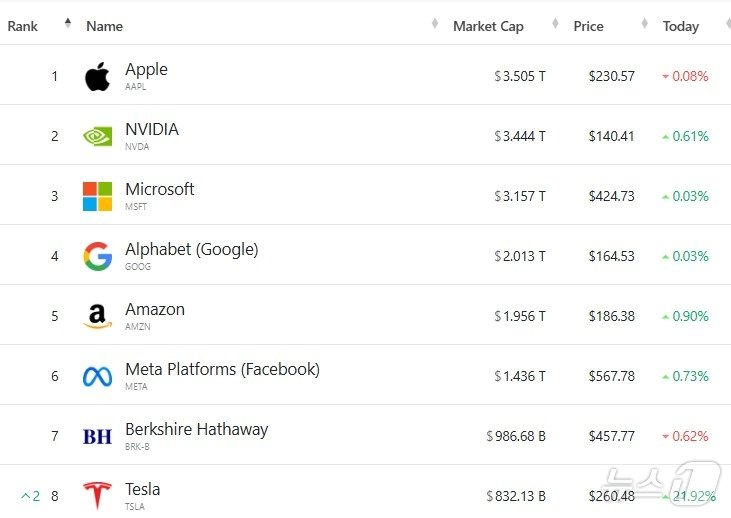Click the Amazon logo icon
The image size is (731, 518).
pyautogui.click(x=97, y=316)
